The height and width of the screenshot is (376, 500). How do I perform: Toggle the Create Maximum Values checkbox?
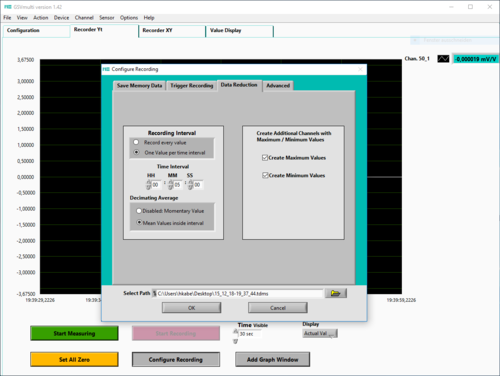(265, 158)
